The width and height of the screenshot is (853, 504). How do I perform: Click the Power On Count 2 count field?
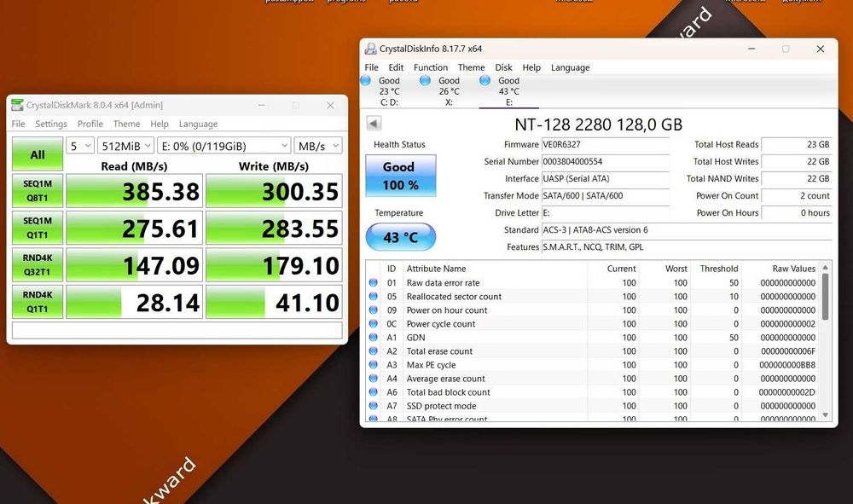[x=797, y=196]
